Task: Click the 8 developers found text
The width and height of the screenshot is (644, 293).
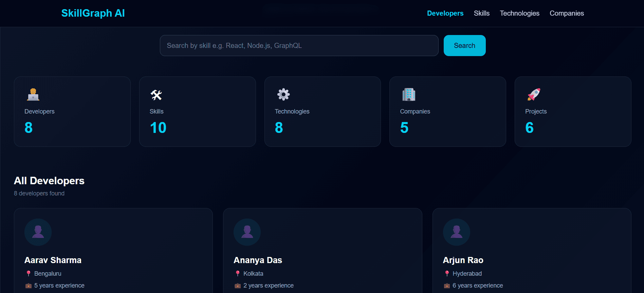Action: [x=39, y=193]
